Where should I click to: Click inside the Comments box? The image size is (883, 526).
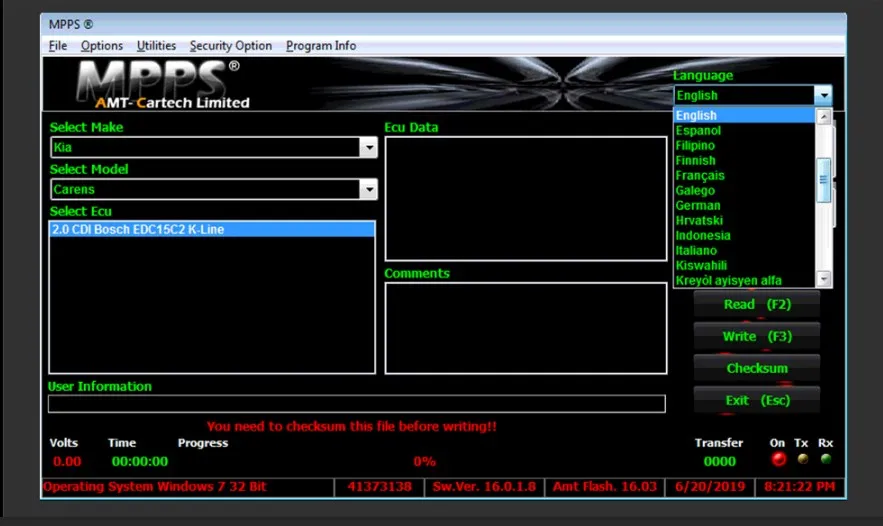tap(526, 328)
